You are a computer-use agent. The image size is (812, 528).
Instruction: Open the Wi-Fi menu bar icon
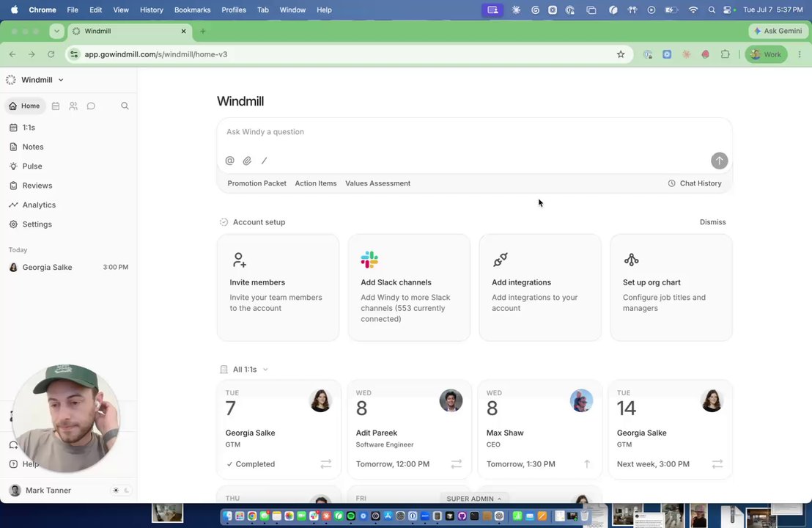[693, 10]
